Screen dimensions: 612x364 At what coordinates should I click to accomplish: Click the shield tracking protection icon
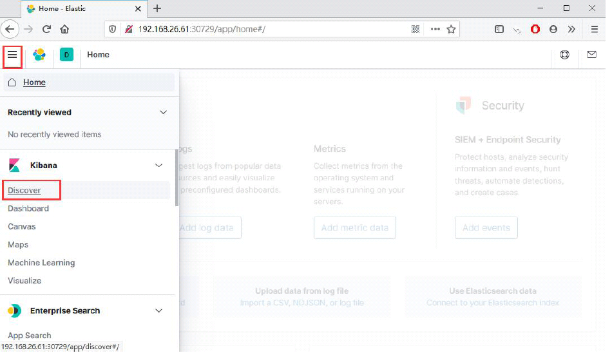click(112, 29)
